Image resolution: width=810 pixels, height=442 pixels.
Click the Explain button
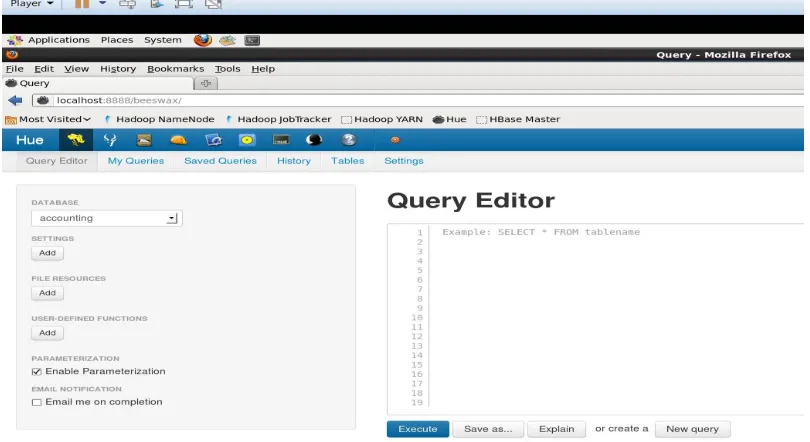(556, 429)
